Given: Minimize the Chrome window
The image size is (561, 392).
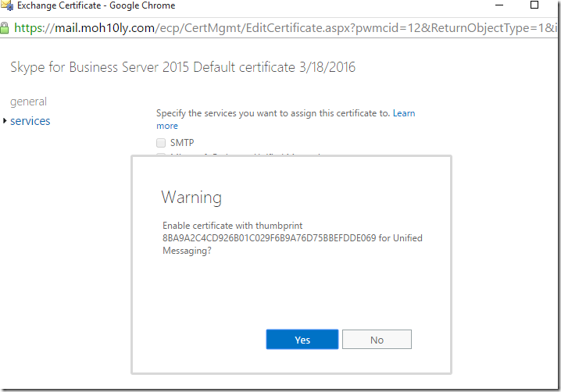Looking at the screenshot, I should (499, 5).
